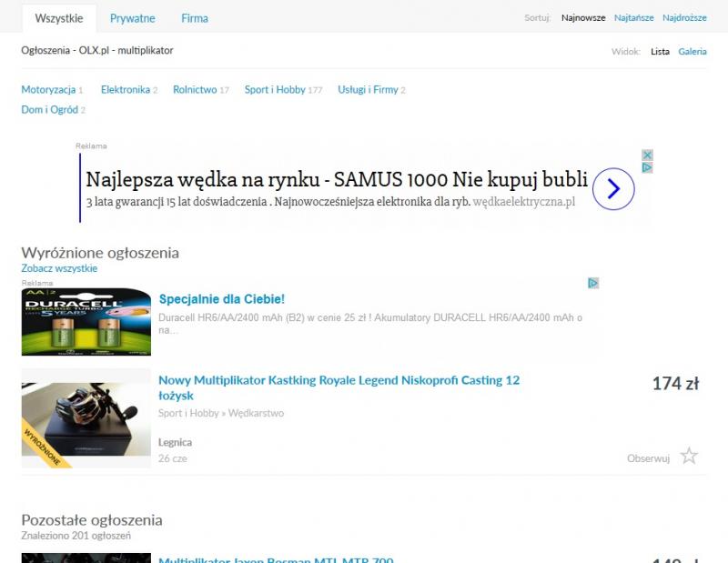Switch view to Galeria
The image size is (728, 563).
click(692, 52)
